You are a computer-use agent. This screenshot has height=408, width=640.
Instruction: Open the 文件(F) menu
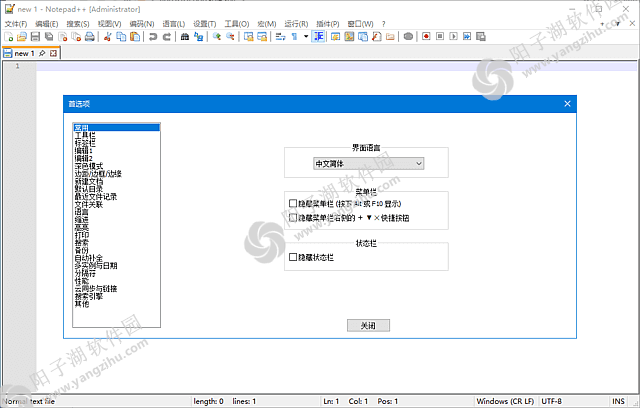[x=16, y=24]
